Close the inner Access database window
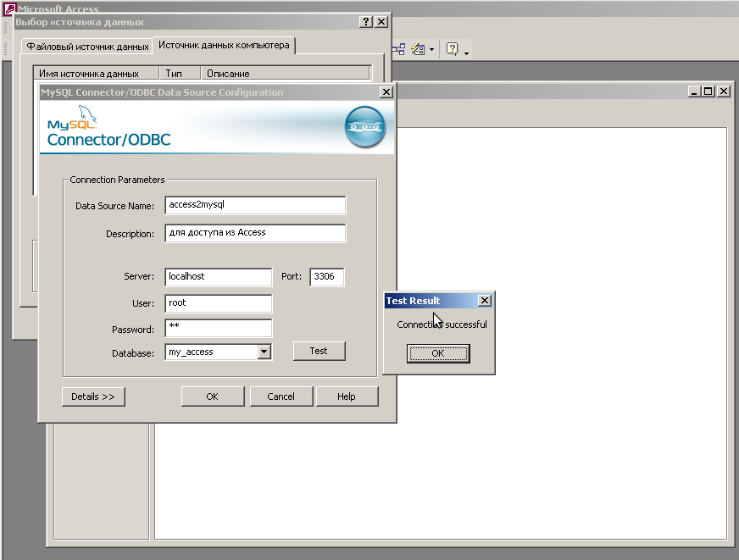 click(724, 91)
